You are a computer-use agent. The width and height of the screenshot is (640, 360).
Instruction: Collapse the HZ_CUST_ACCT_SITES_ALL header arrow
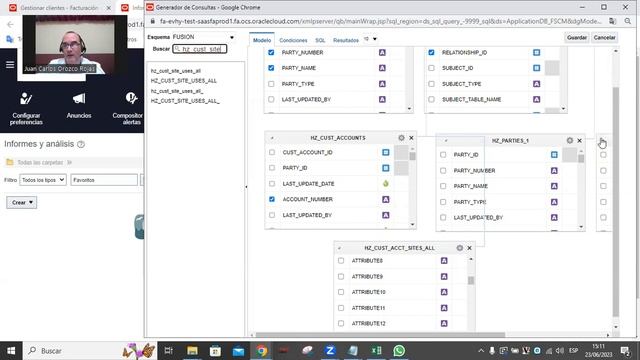click(340, 248)
